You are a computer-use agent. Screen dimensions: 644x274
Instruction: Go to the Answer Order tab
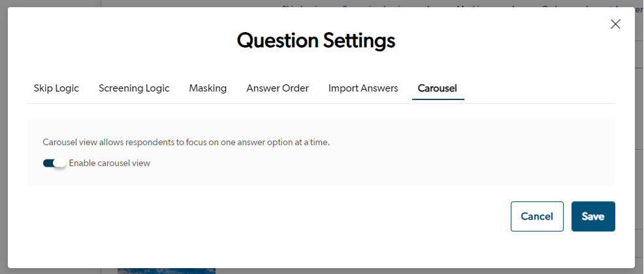(x=278, y=88)
